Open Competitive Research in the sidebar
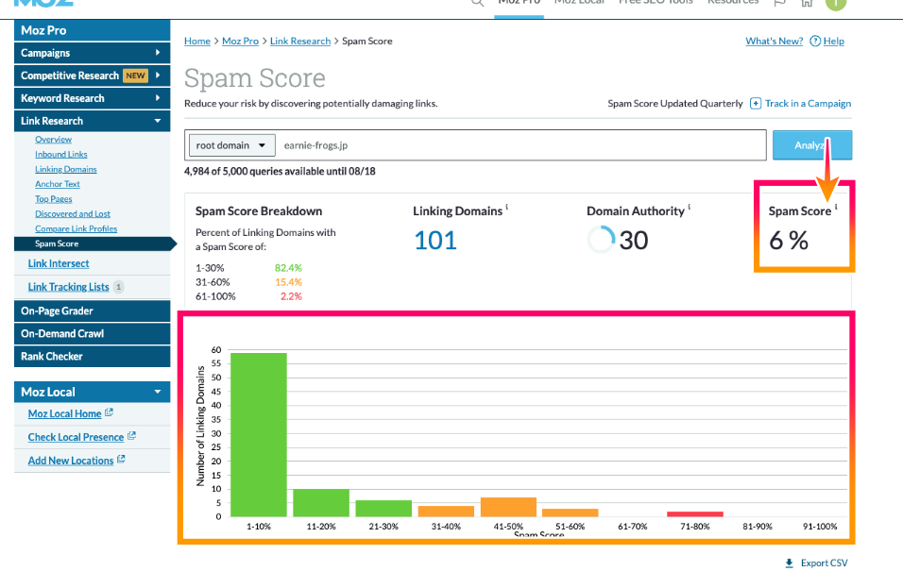903x588 pixels. point(93,76)
